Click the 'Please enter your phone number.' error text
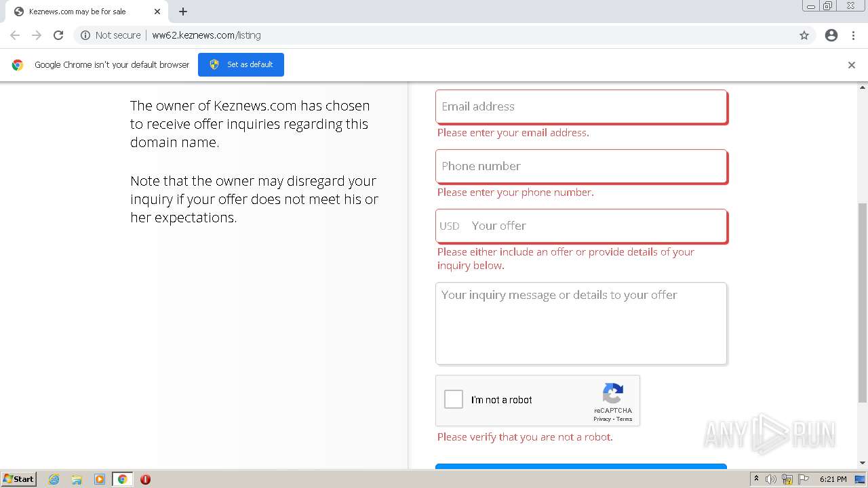Image resolution: width=868 pixels, height=488 pixels. pos(515,192)
